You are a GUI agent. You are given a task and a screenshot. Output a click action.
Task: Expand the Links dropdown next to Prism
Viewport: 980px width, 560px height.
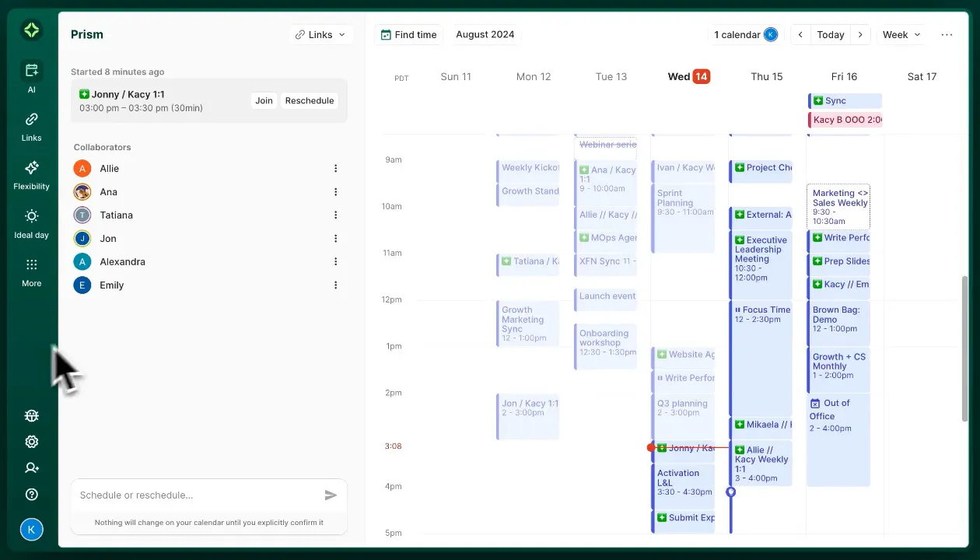point(320,35)
